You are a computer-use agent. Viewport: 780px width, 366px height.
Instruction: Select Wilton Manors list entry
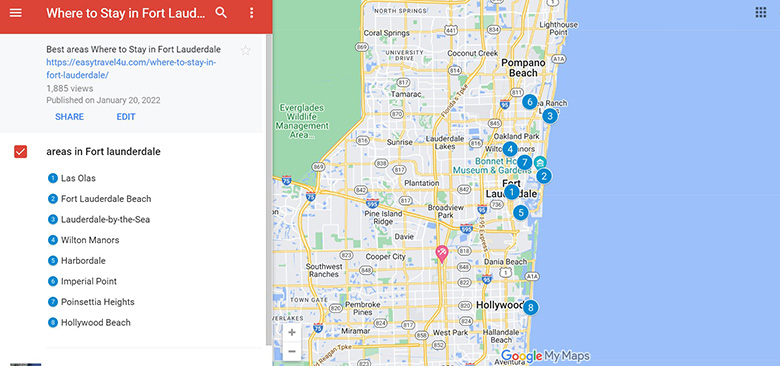pos(90,240)
